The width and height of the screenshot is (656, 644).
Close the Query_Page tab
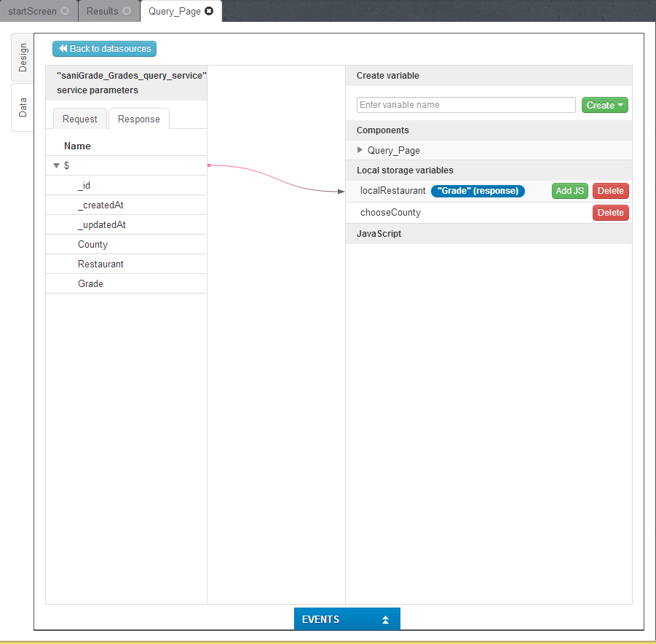point(209,12)
